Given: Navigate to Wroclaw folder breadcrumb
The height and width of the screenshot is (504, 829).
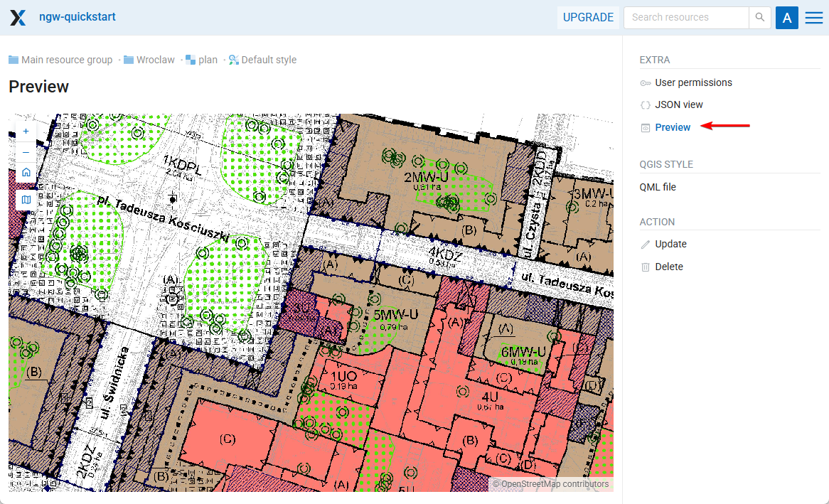Looking at the screenshot, I should tap(155, 60).
